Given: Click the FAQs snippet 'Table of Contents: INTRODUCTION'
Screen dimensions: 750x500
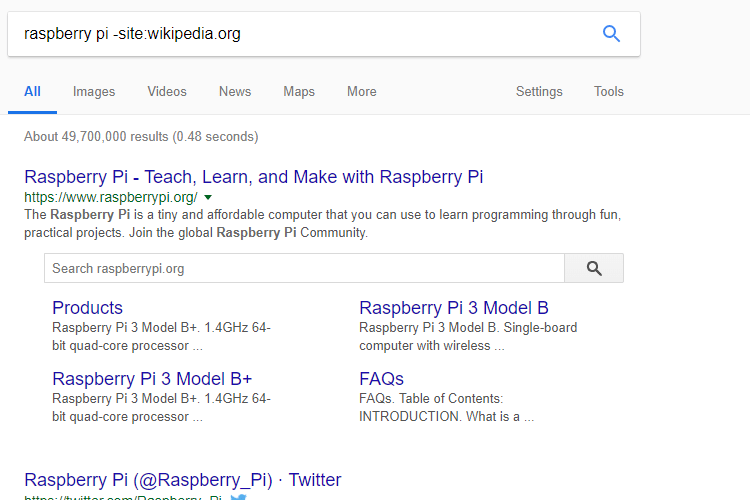Looking at the screenshot, I should [446, 407].
